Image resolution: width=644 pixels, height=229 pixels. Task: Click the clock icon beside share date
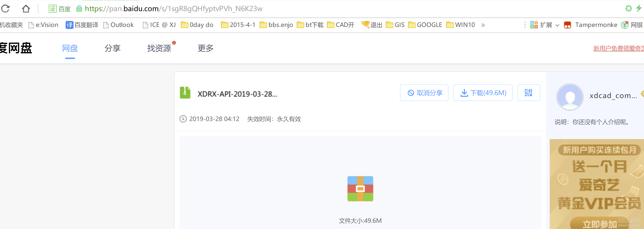point(183,119)
